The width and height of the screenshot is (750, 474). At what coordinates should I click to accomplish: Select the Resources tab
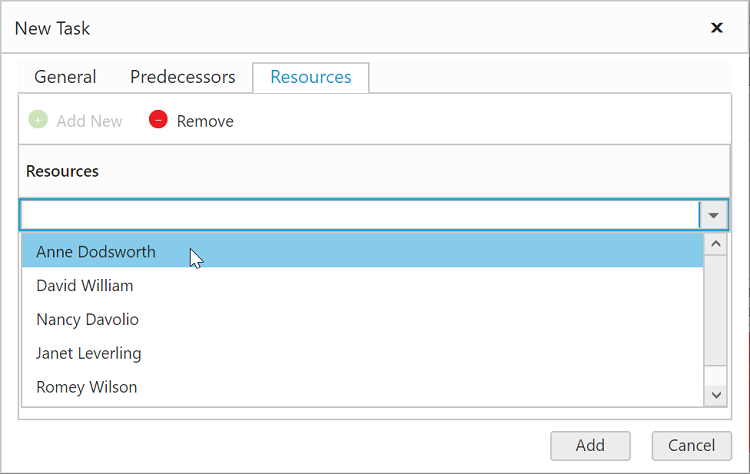pos(311,77)
